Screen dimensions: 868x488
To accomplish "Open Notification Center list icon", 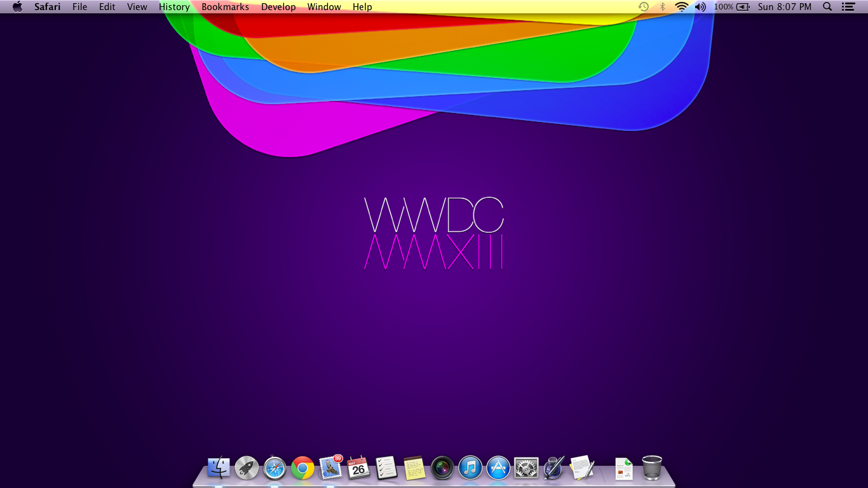I will pos(848,7).
